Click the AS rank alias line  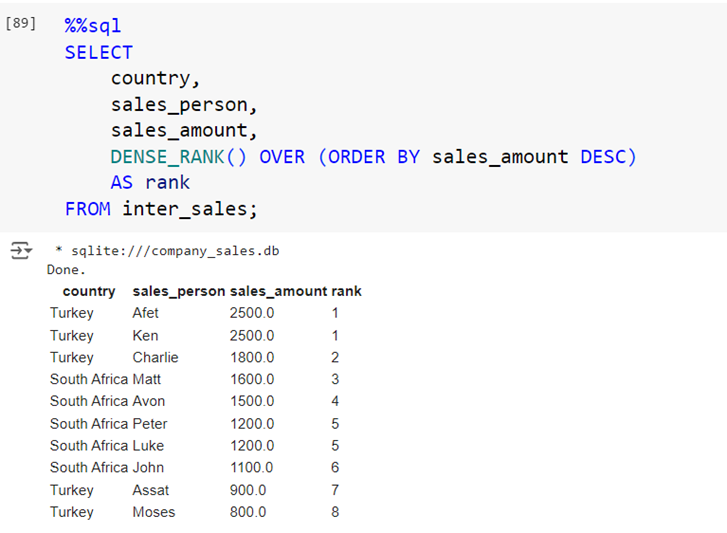(150, 183)
